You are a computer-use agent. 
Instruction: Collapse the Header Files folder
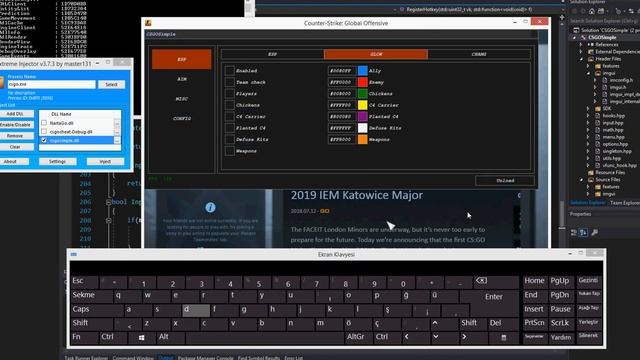(581, 59)
